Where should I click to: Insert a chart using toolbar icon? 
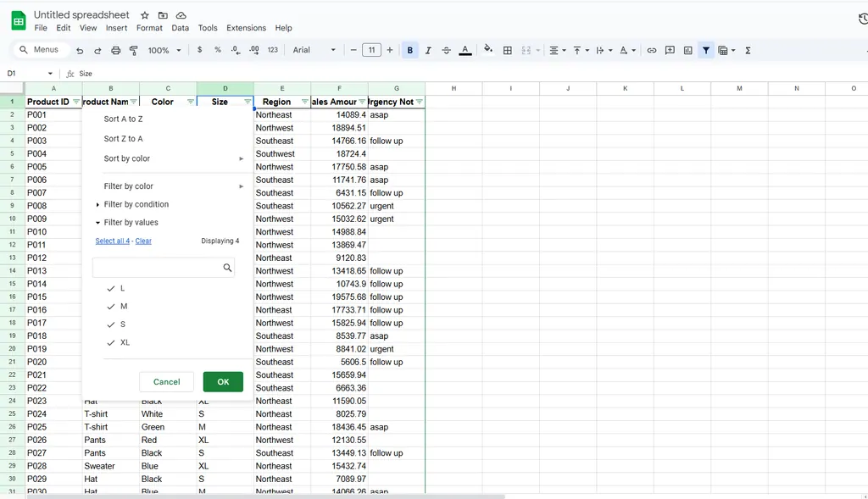click(687, 51)
